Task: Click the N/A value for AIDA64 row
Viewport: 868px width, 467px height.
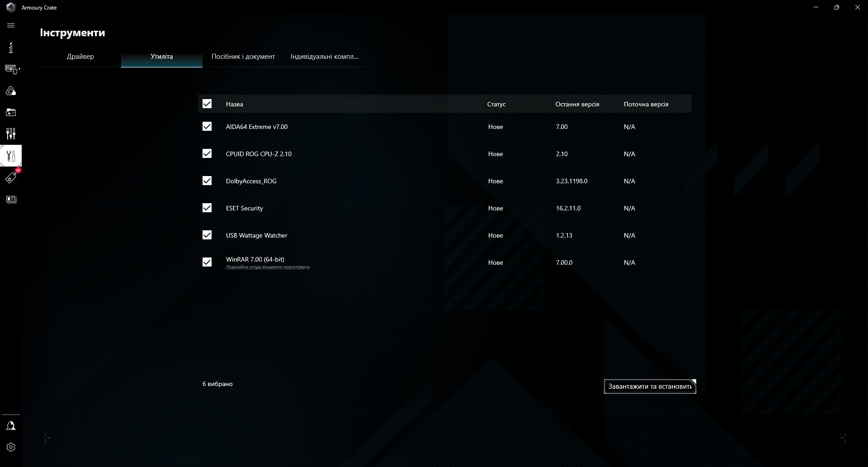Action: pos(629,127)
